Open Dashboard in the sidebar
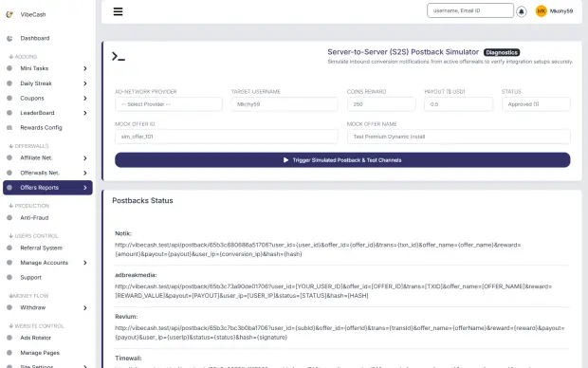The width and height of the screenshot is (588, 368). coord(35,38)
